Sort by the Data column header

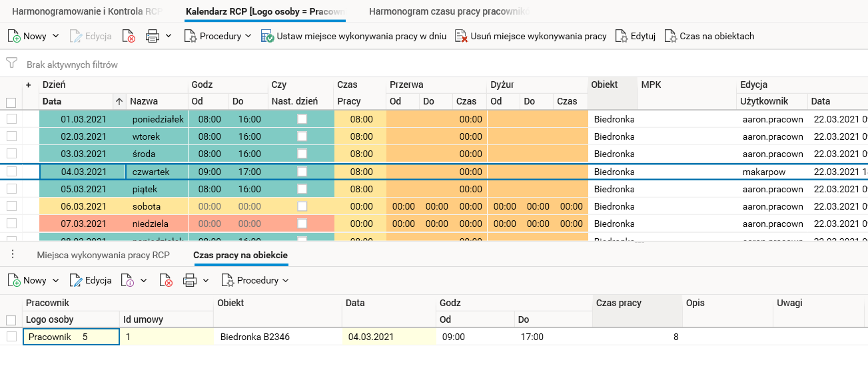tap(77, 101)
